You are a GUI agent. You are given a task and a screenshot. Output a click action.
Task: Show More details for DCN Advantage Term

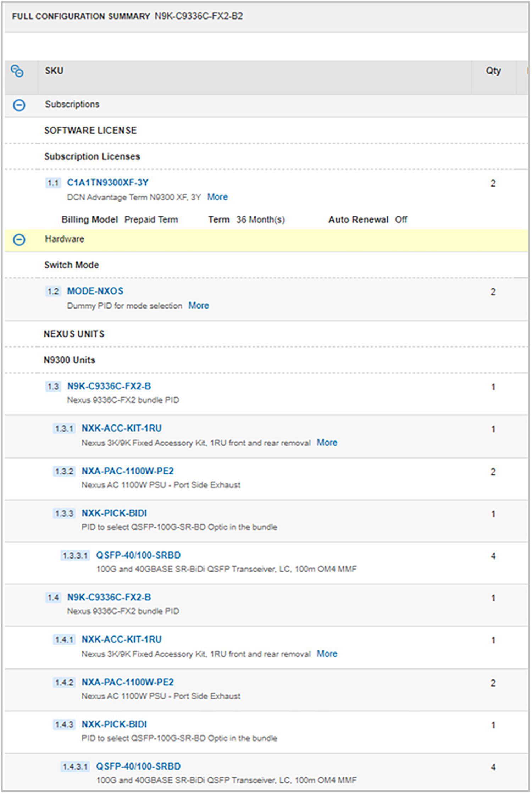pyautogui.click(x=217, y=197)
